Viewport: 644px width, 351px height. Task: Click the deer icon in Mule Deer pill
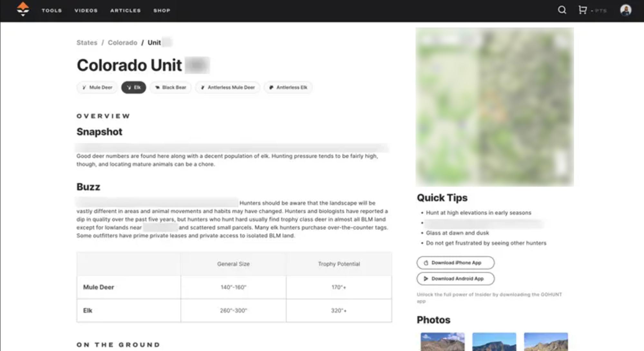(84, 87)
